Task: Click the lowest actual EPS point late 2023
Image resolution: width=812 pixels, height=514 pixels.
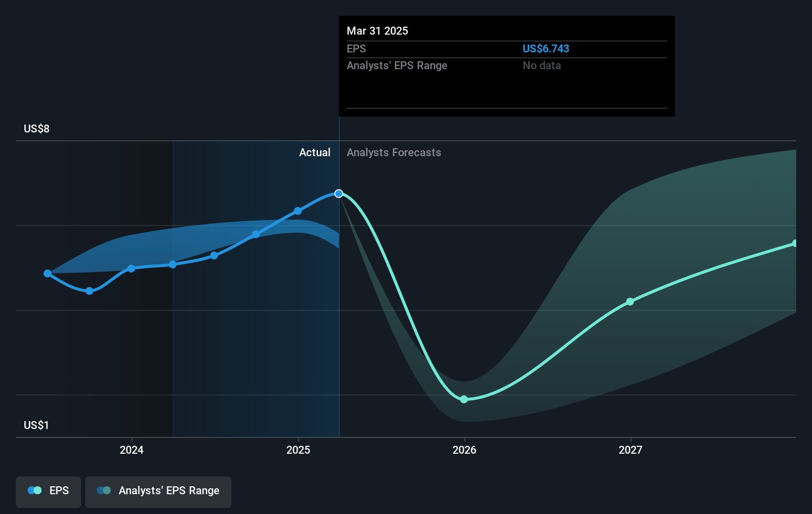Action: click(90, 291)
